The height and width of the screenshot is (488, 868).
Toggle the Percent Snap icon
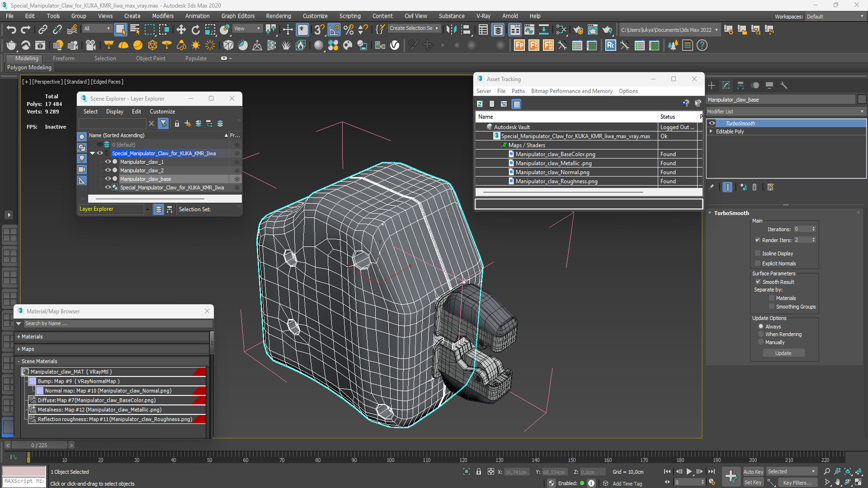pos(349,30)
